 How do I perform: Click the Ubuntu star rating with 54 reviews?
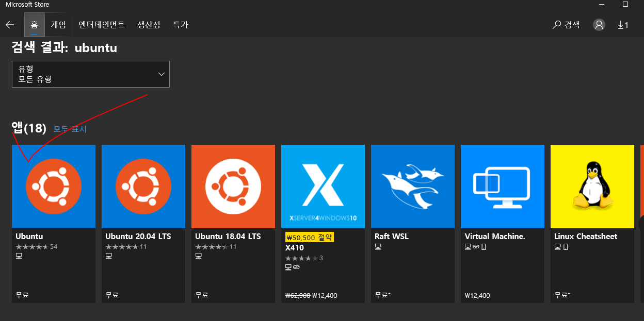point(37,247)
